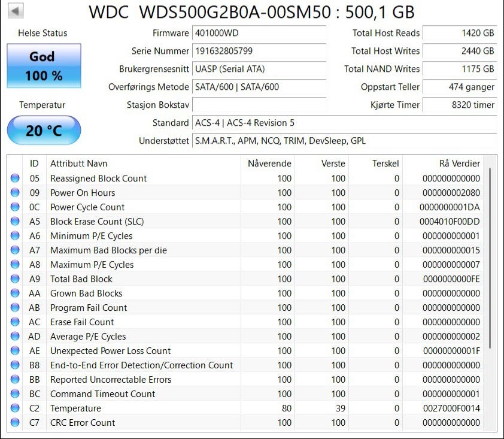504x439 pixels.
Task: Click the Helse Status label
Action: 42,33
